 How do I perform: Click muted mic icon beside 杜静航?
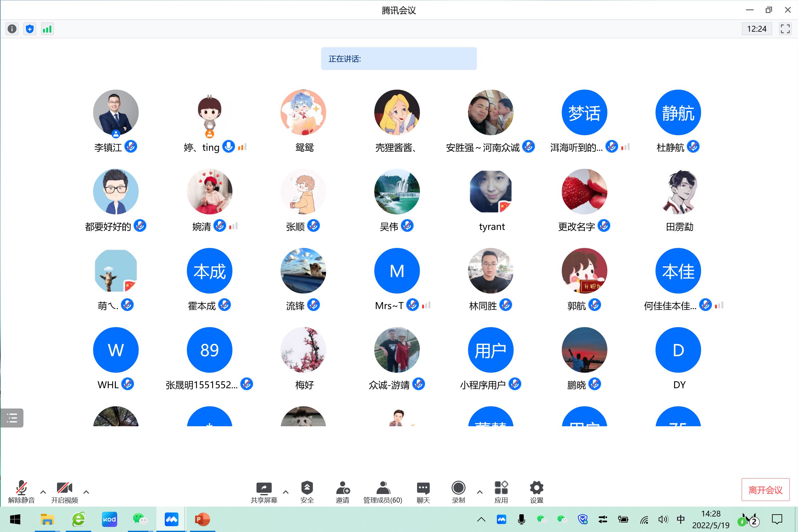pyautogui.click(x=693, y=147)
